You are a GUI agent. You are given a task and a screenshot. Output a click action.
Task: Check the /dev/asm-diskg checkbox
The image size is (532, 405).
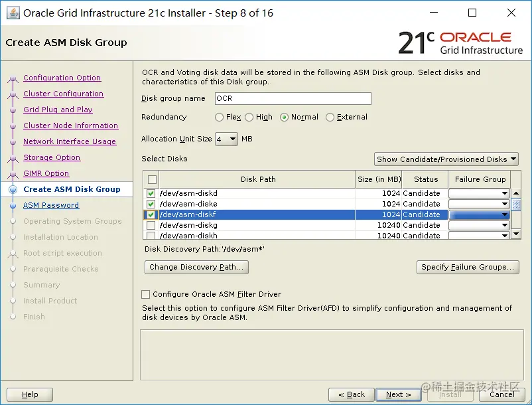coord(151,226)
